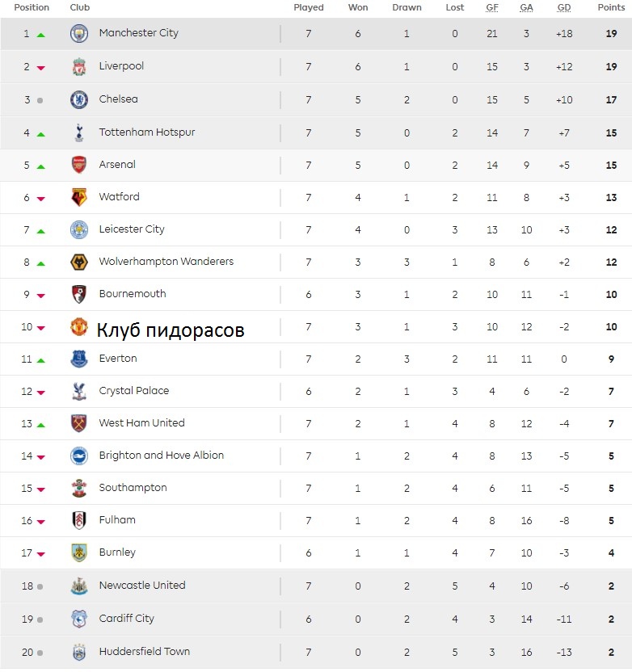
Task: Click the Manchester City club crest
Action: click(79, 33)
